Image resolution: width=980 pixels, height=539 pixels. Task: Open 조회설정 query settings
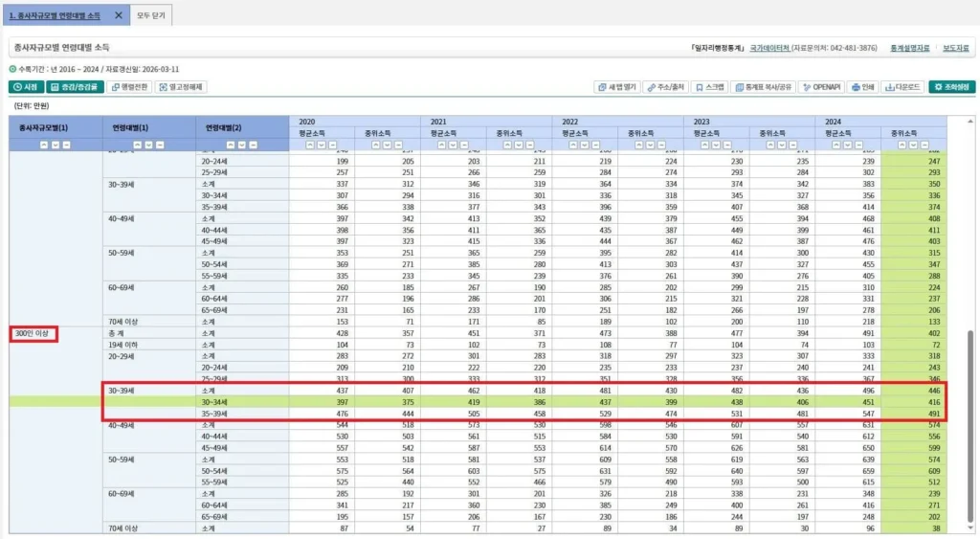[x=952, y=87]
